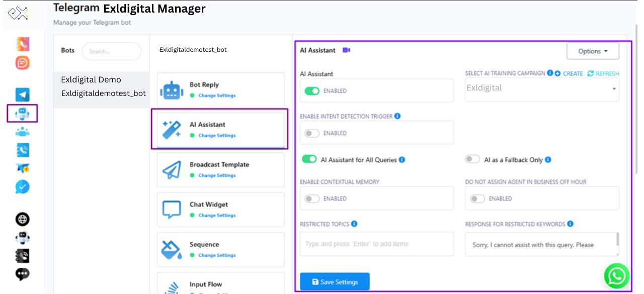Viewport: 644px width, 294px height.
Task: Open the AI Assistant settings card
Action: click(220, 130)
